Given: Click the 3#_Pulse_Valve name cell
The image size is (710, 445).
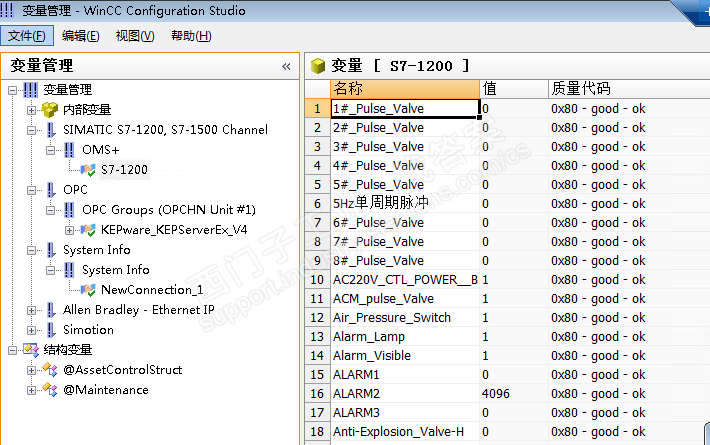Looking at the screenshot, I should pyautogui.click(x=405, y=147).
